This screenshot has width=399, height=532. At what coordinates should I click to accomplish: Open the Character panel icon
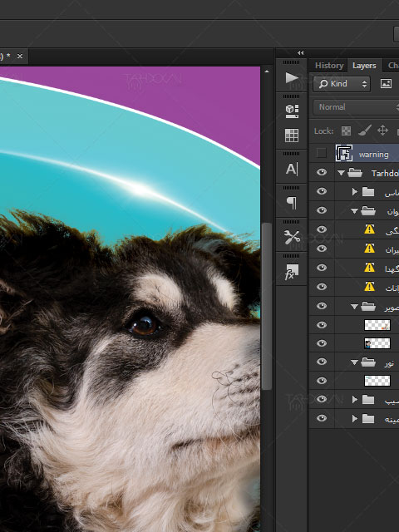[292, 169]
